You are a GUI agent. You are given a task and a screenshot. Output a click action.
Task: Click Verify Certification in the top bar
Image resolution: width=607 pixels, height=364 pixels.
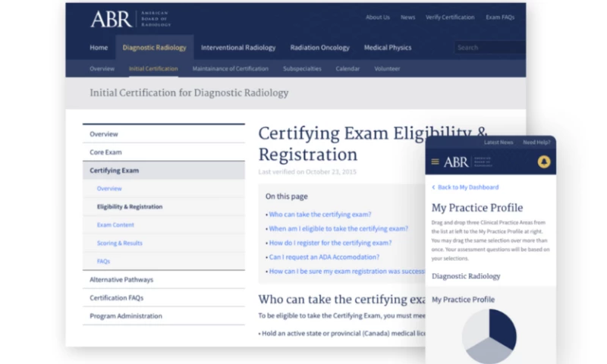(449, 17)
